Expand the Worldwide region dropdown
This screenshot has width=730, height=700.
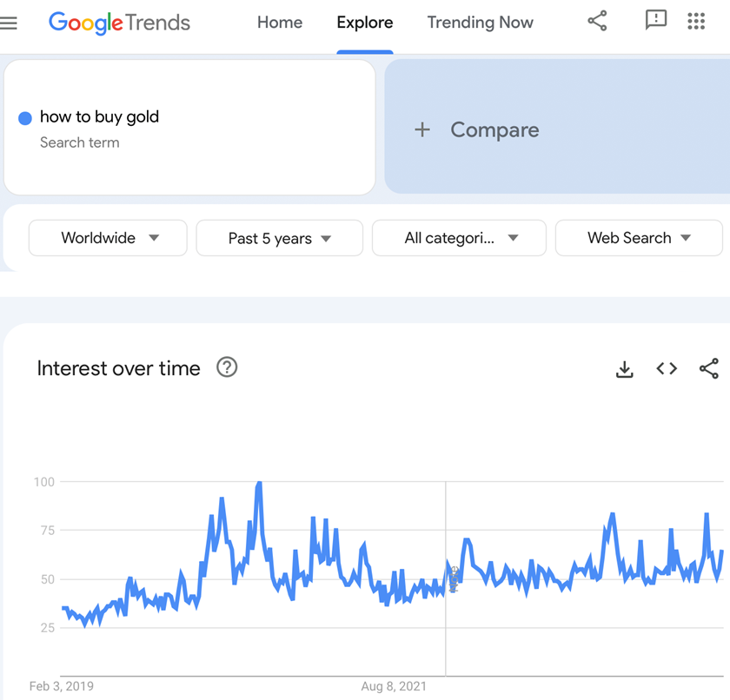point(108,238)
